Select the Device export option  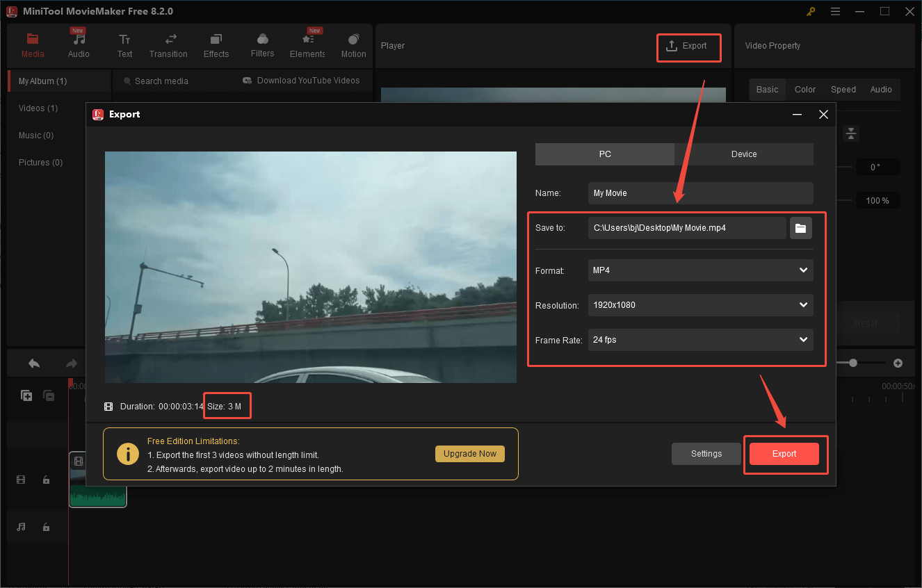(743, 154)
